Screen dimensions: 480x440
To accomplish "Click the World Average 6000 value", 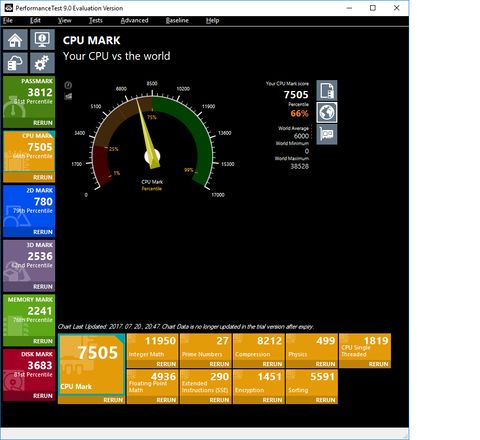I will click(301, 136).
